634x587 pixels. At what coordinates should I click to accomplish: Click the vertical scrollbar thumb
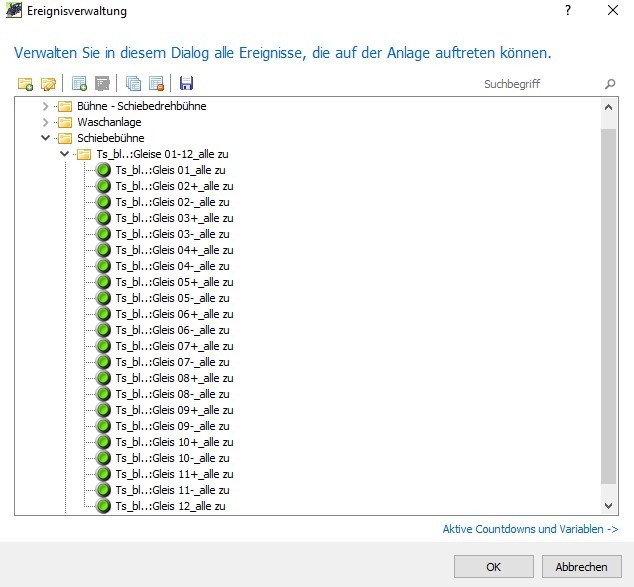(609, 306)
